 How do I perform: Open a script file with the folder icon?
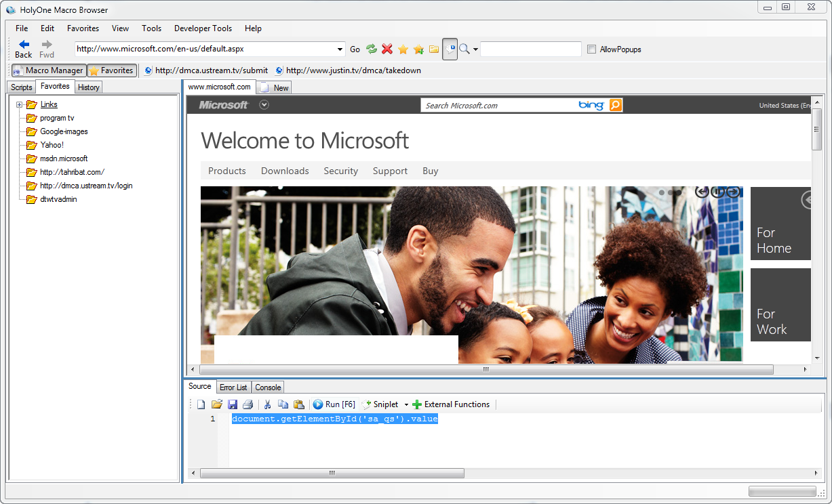click(216, 404)
